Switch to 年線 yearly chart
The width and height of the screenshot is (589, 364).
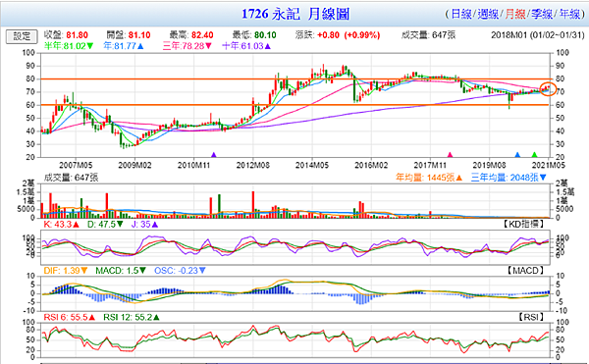pyautogui.click(x=569, y=15)
